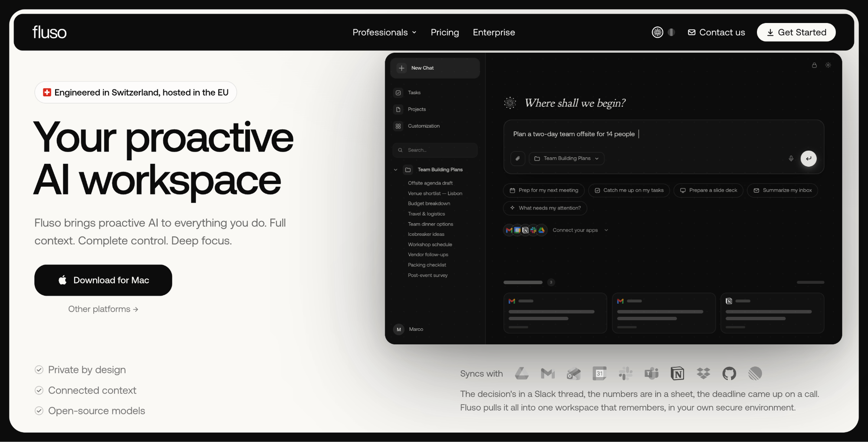This screenshot has width=868, height=442.
Task: Click the fluso logo in the header
Action: pos(49,32)
